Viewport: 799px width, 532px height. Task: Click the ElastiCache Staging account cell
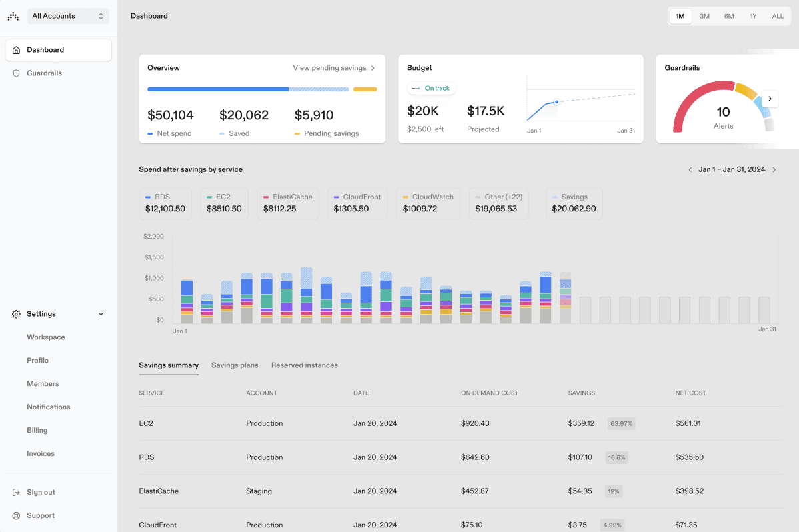tap(259, 491)
